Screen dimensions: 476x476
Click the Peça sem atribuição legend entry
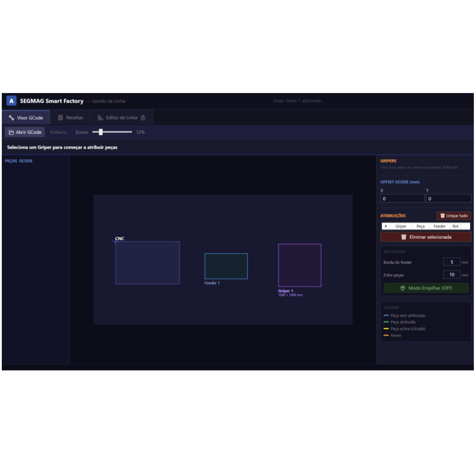405,316
